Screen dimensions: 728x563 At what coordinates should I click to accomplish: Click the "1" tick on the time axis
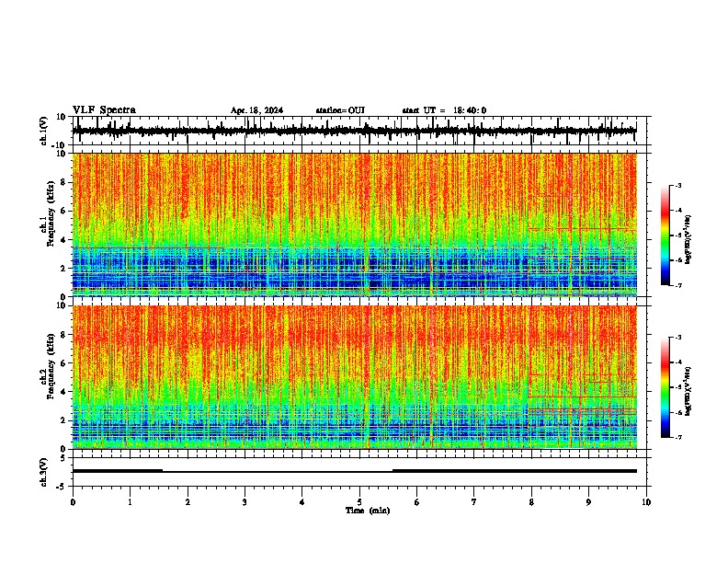pos(130,502)
